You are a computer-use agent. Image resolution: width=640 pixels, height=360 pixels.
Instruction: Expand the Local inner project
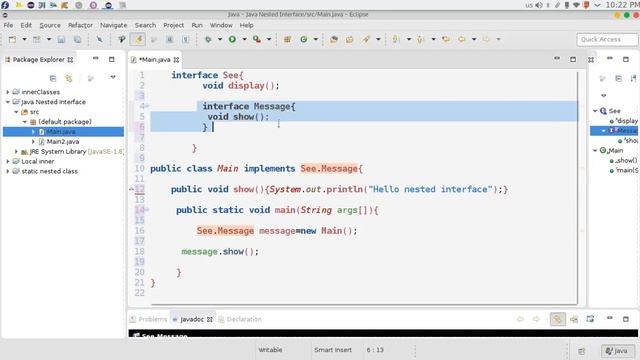pos(8,161)
